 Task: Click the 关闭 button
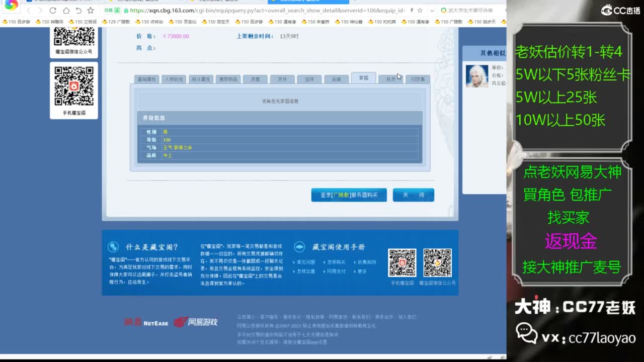pos(414,195)
